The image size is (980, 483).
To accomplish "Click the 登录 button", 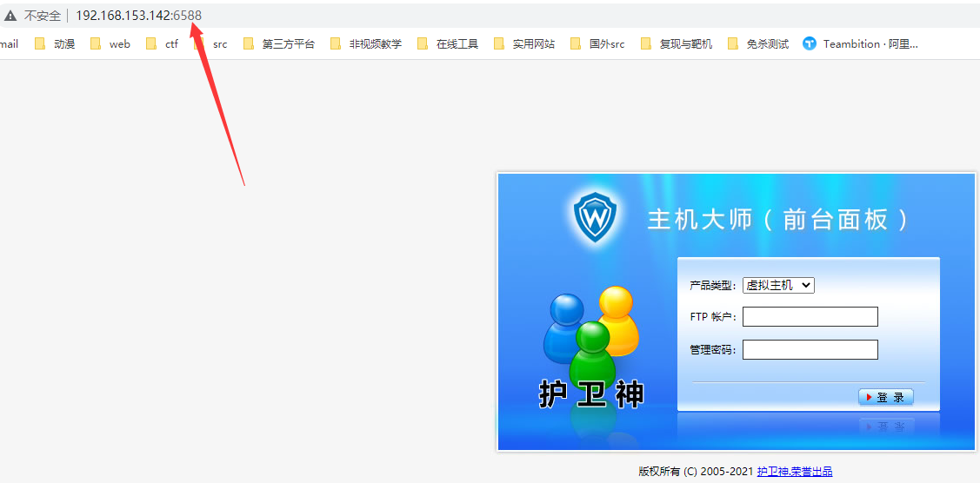I will [x=885, y=397].
